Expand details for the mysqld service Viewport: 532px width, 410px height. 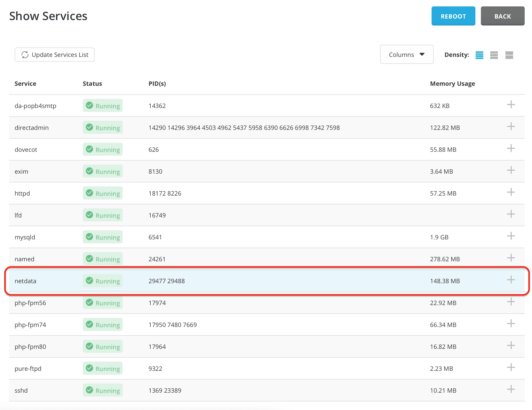coord(511,236)
